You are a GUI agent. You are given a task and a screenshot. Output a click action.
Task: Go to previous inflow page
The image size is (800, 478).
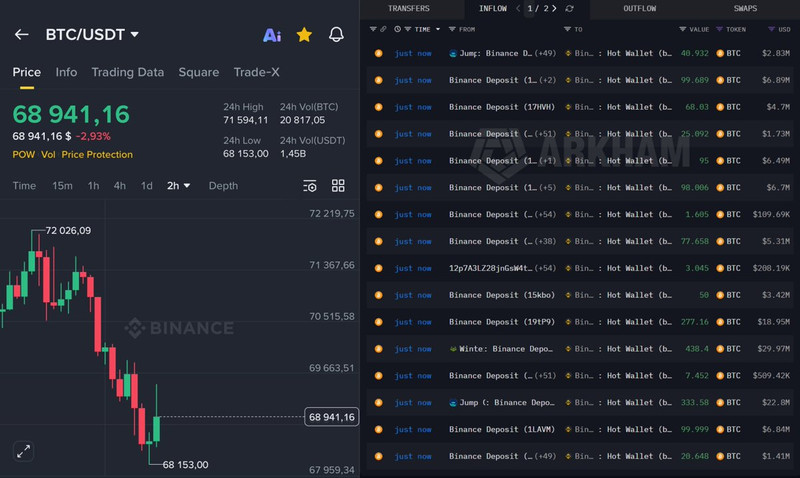pos(518,9)
